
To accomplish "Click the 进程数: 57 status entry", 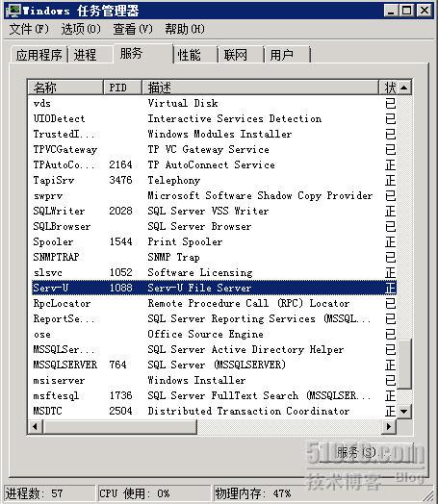I will [49, 493].
